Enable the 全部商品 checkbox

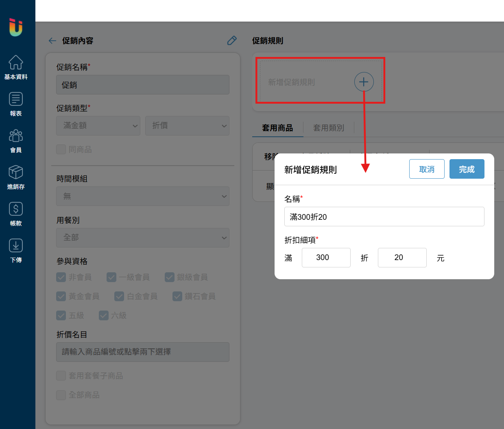click(61, 395)
